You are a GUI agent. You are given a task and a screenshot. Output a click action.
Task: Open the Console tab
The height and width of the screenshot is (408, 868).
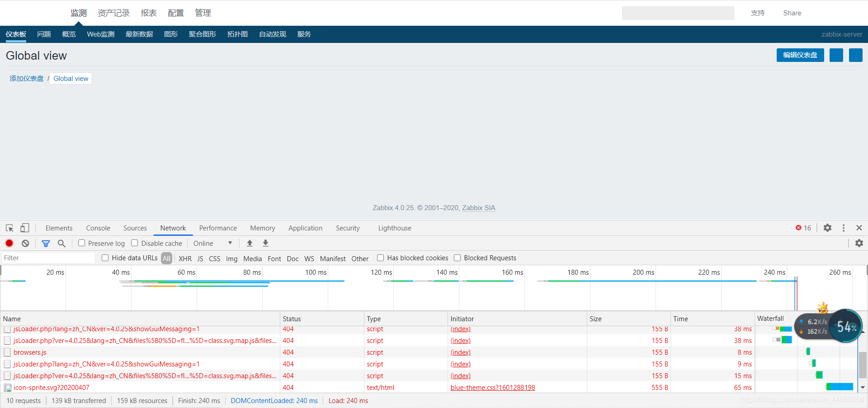point(98,228)
